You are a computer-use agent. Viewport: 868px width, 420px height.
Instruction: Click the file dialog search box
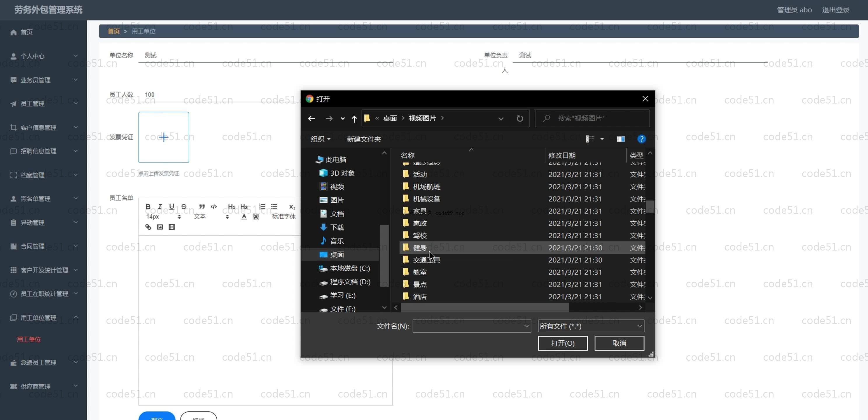(592, 118)
